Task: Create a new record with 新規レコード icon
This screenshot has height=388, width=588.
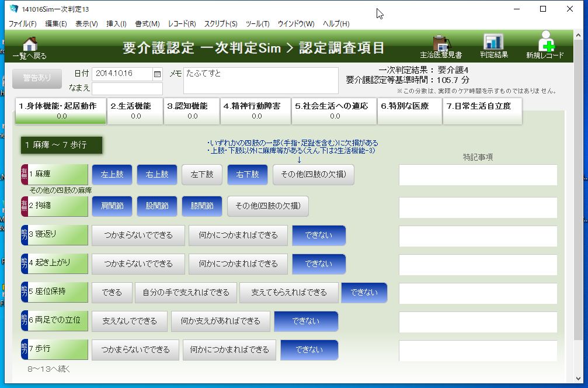Action: [545, 42]
